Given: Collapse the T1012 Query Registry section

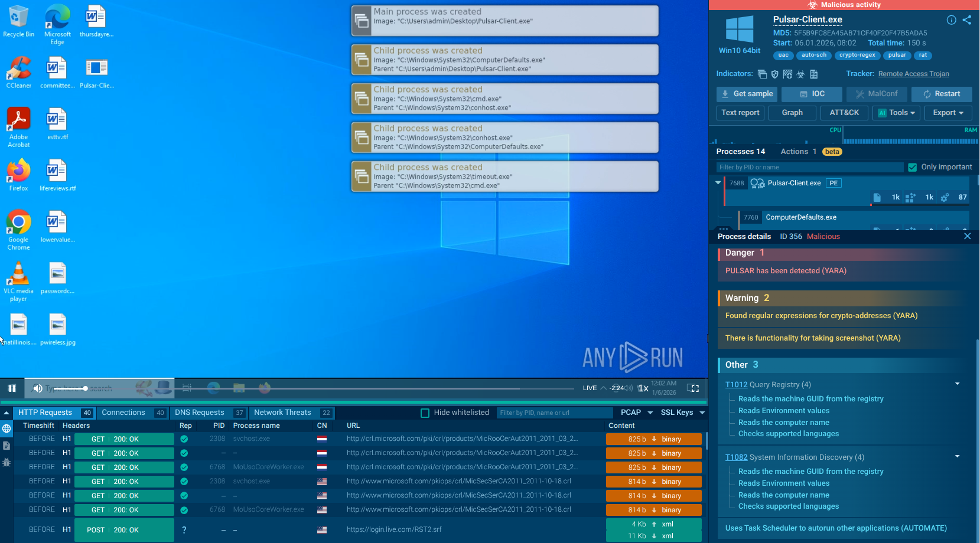Looking at the screenshot, I should tap(958, 384).
